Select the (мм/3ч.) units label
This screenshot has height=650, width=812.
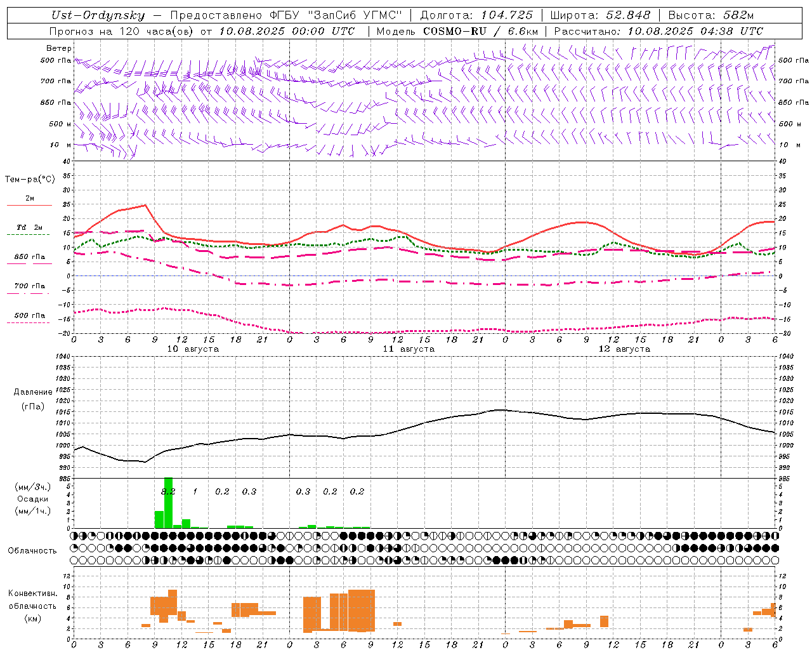coord(32,487)
